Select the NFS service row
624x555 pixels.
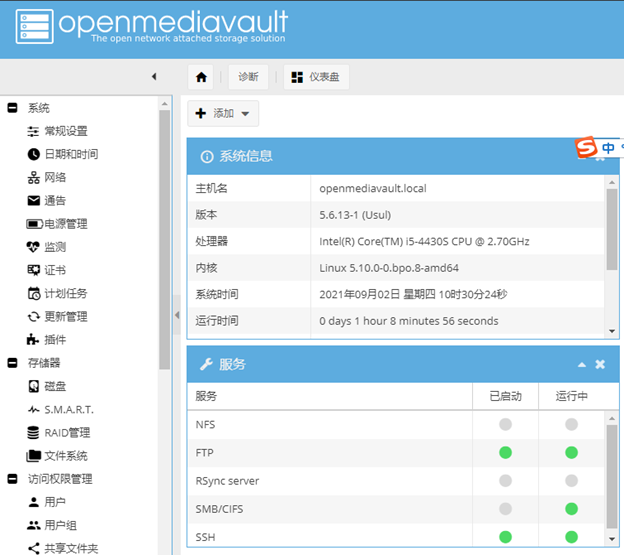tap(396, 425)
